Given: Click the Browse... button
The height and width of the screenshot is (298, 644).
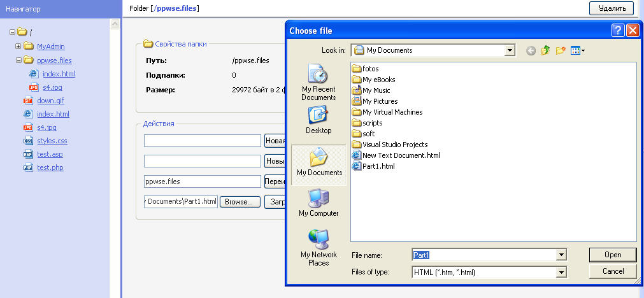Looking at the screenshot, I should 240,202.
